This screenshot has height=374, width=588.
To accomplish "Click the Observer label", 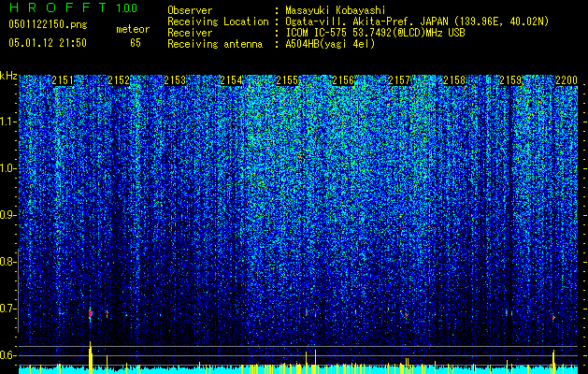I will coord(190,10).
